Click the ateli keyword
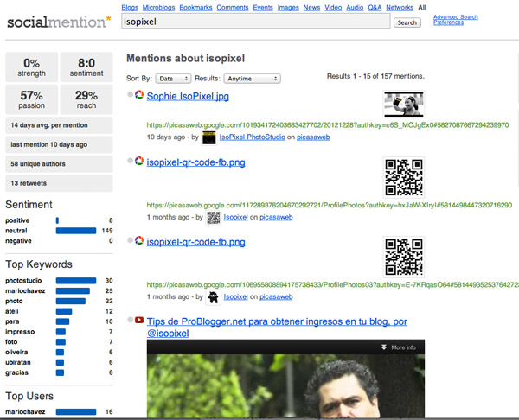 [12, 311]
